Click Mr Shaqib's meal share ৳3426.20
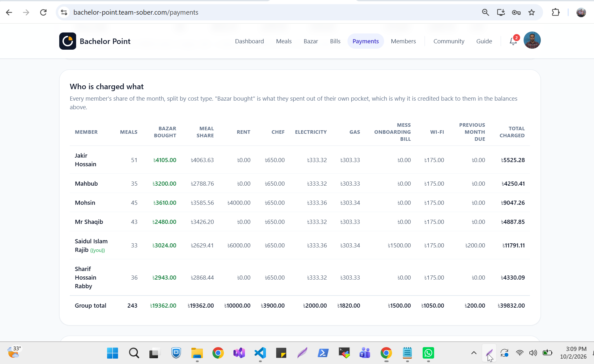The image size is (594, 364). 202,222
